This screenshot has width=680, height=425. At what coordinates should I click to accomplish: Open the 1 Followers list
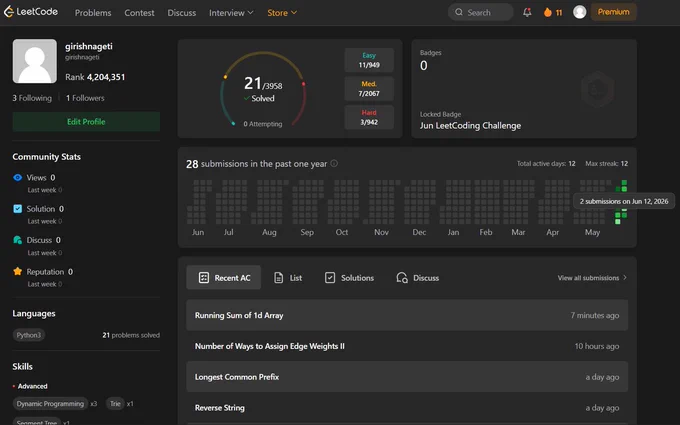coord(85,98)
